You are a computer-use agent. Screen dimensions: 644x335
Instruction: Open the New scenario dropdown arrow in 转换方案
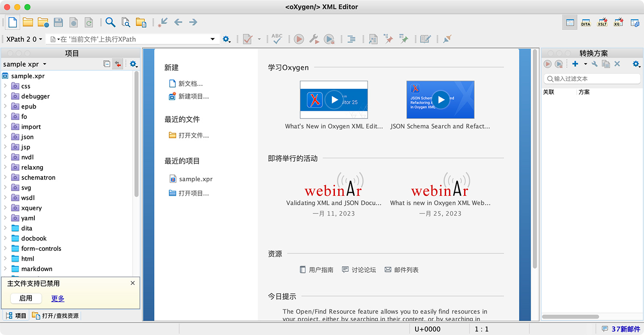[x=585, y=64]
